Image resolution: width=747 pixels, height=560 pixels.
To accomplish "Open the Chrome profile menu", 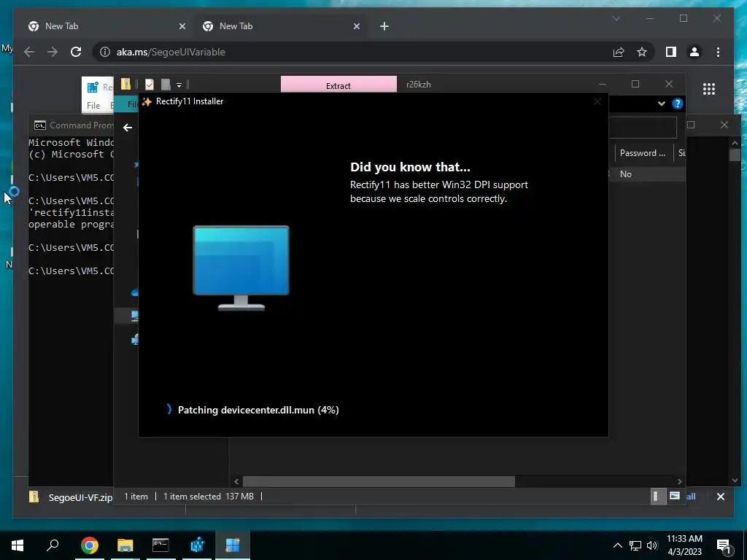I will (694, 52).
